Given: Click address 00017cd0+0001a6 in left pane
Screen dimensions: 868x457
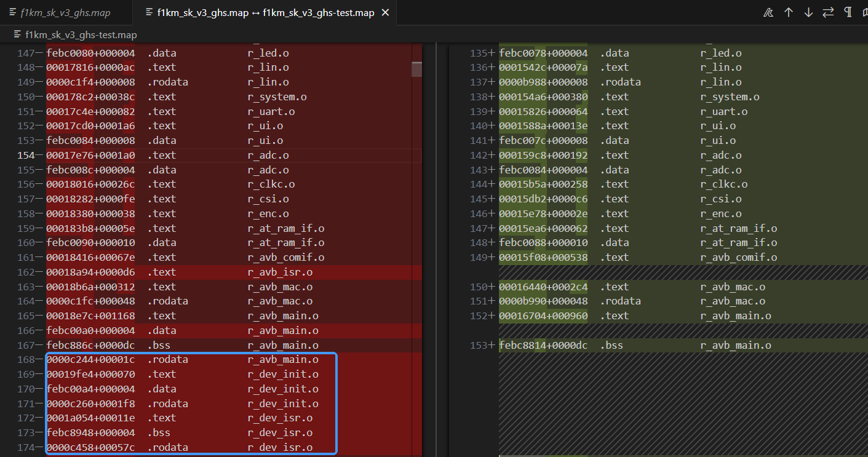Looking at the screenshot, I should pos(90,125).
